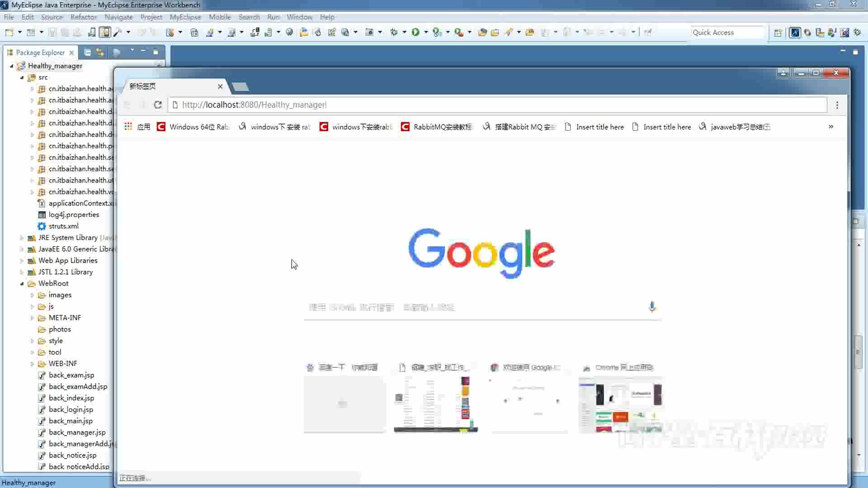Image resolution: width=868 pixels, height=488 pixels.
Task: Click the MyEclipse menu item
Action: [185, 17]
